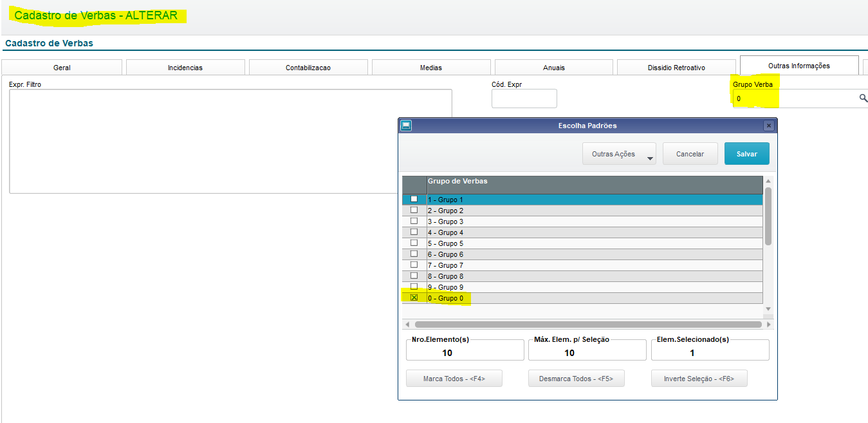
Task: Select the row text 3 - Grupo 3
Action: tap(445, 221)
